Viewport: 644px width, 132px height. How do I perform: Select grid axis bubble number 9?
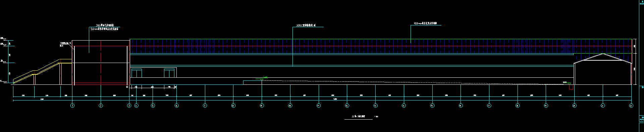(262, 106)
